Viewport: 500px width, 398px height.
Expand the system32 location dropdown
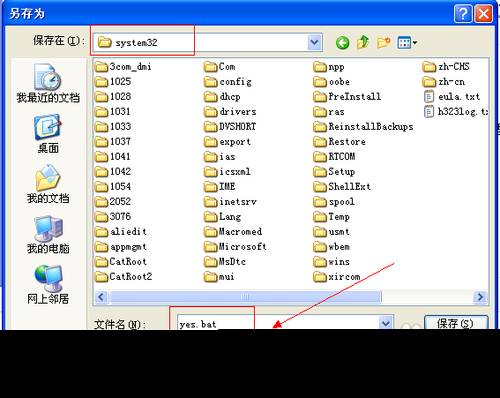[314, 42]
